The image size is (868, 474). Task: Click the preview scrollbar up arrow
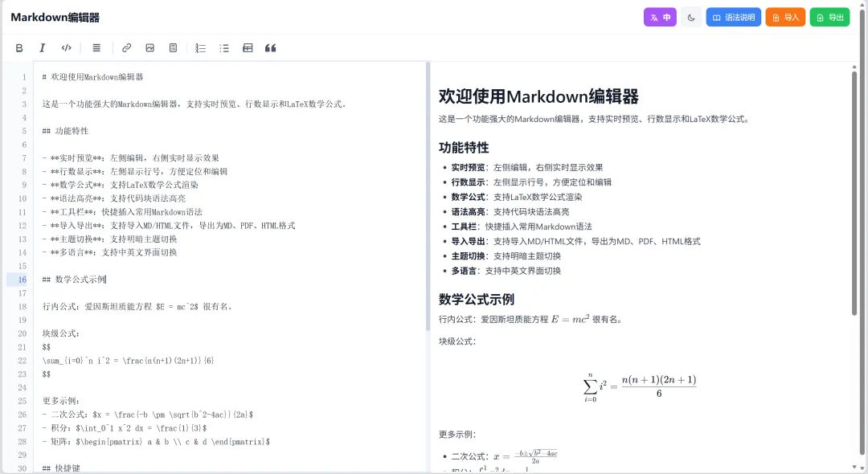click(x=854, y=67)
